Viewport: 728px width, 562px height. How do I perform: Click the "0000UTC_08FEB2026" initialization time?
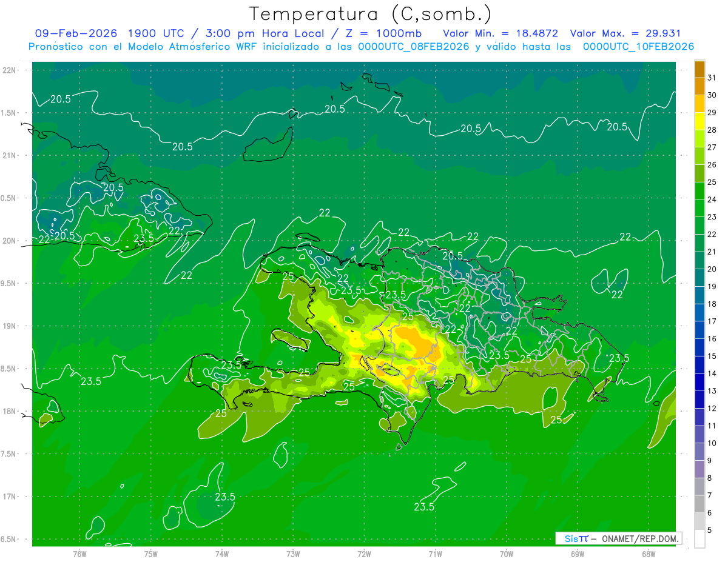click(414, 47)
